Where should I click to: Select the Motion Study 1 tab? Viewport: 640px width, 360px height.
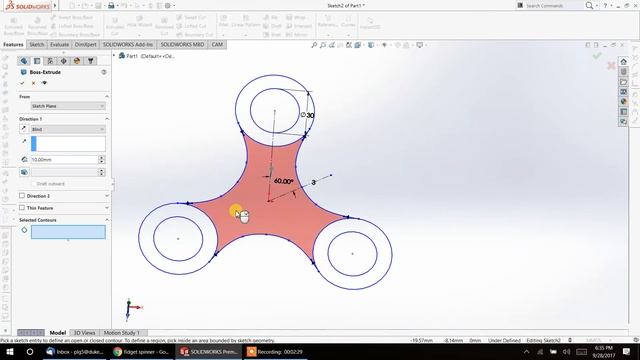[122, 333]
